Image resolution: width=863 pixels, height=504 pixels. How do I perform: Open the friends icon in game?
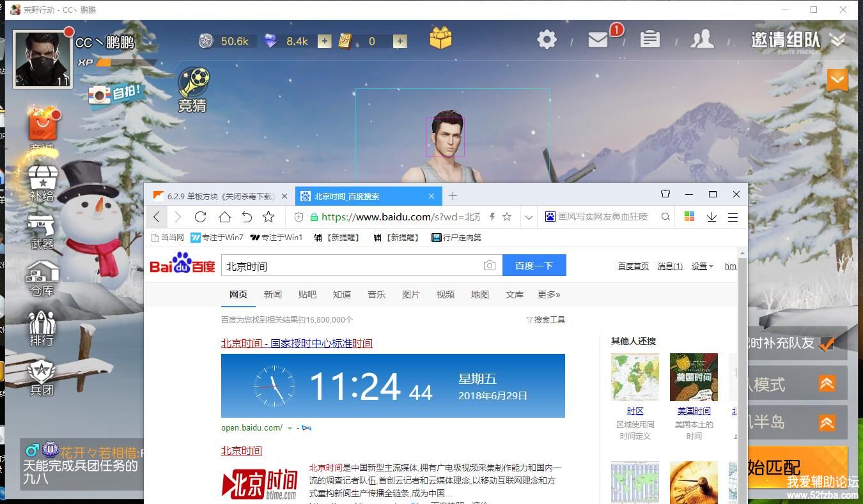pyautogui.click(x=703, y=40)
